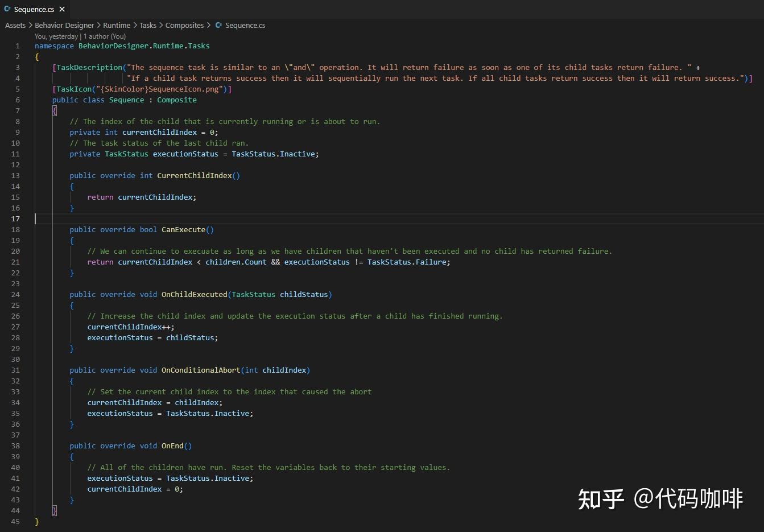The width and height of the screenshot is (764, 532).
Task: Select the Sequence.cs editor tab
Action: pyautogui.click(x=35, y=9)
